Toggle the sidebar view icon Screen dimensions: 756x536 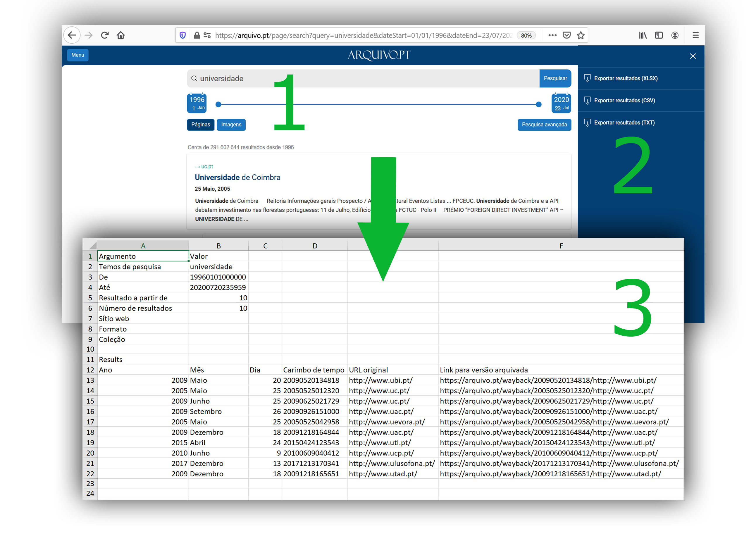pos(659,35)
